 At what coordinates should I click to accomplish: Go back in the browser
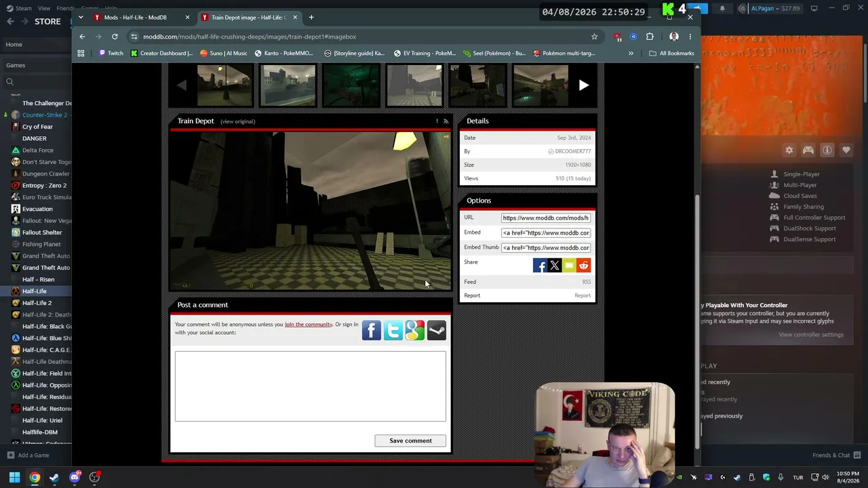(82, 37)
